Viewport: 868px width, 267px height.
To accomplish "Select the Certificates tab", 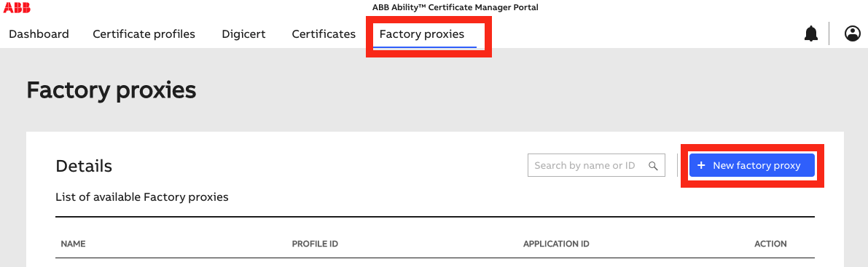I will (324, 34).
